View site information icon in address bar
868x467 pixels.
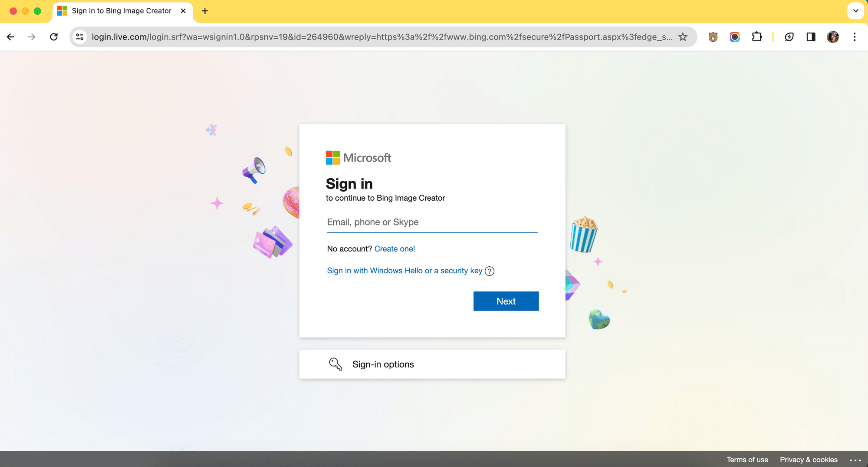click(80, 37)
